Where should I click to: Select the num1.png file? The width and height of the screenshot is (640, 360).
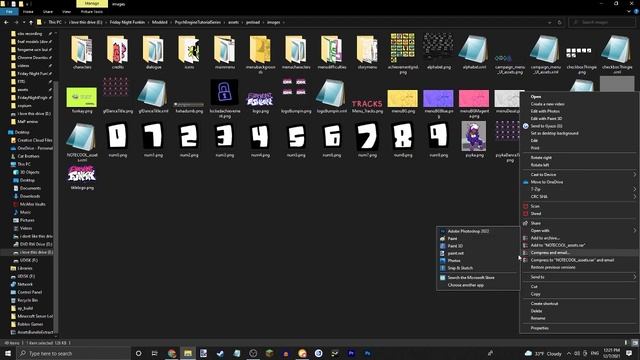pos(153,140)
